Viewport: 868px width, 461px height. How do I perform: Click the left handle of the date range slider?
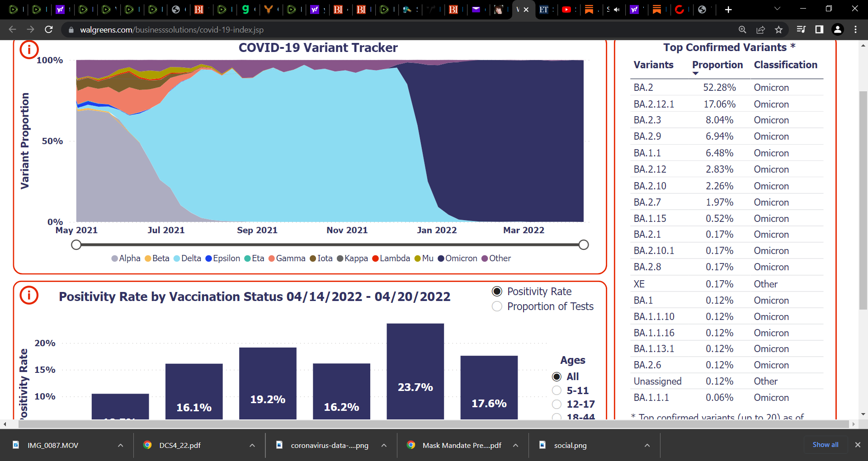pos(76,245)
